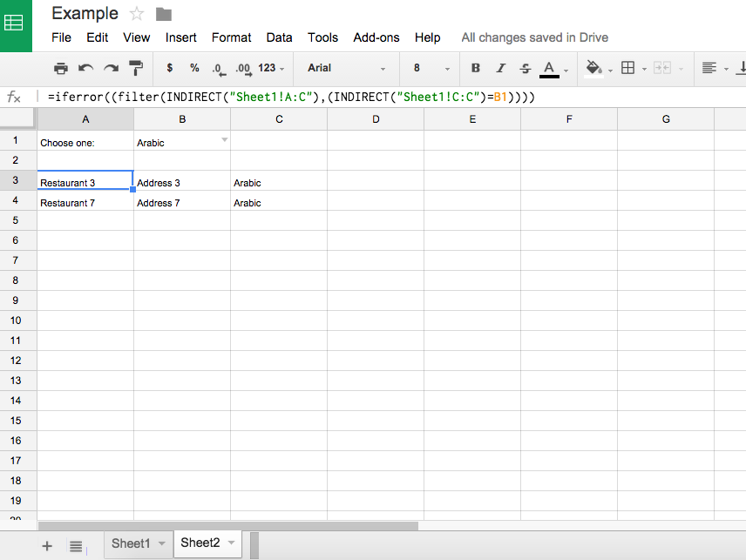
Task: Select the Paint format tool
Action: [136, 69]
